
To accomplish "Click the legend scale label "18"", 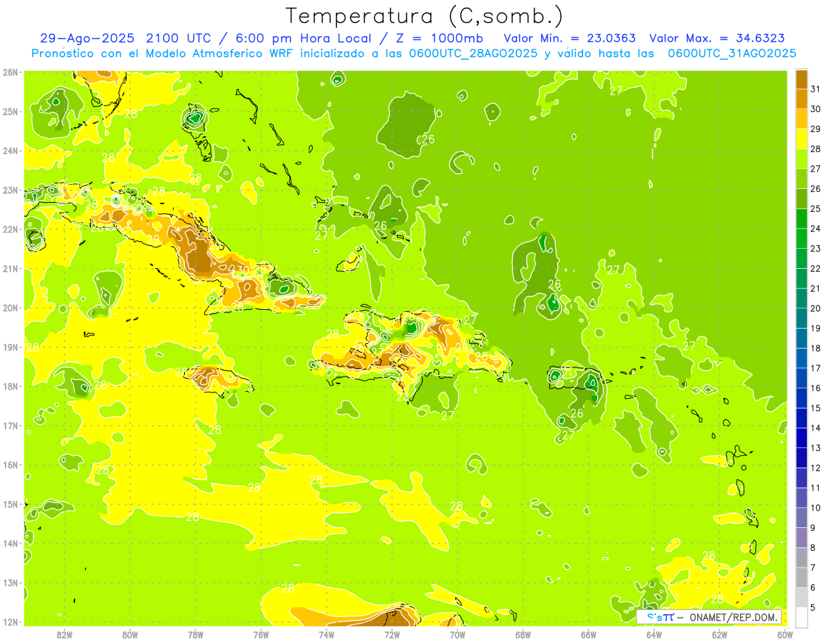I will 816,348.
